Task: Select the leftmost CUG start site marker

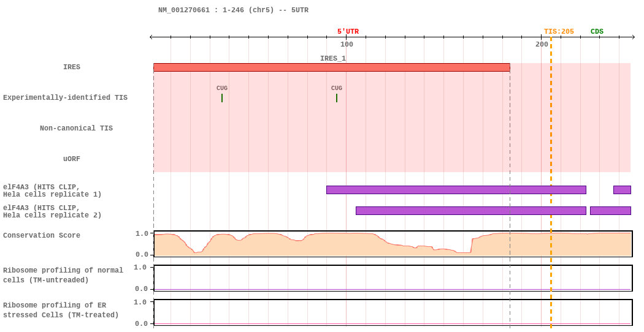Action: click(222, 97)
